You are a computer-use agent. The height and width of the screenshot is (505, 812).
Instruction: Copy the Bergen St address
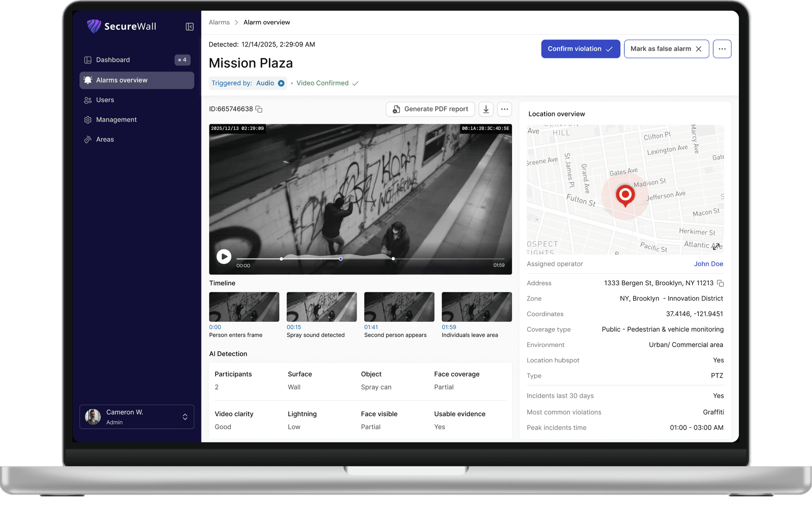tap(720, 283)
